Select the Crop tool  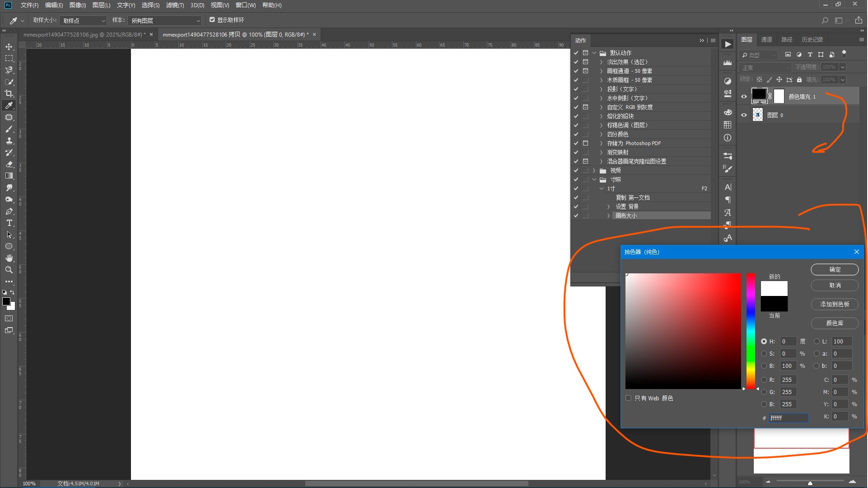point(9,94)
